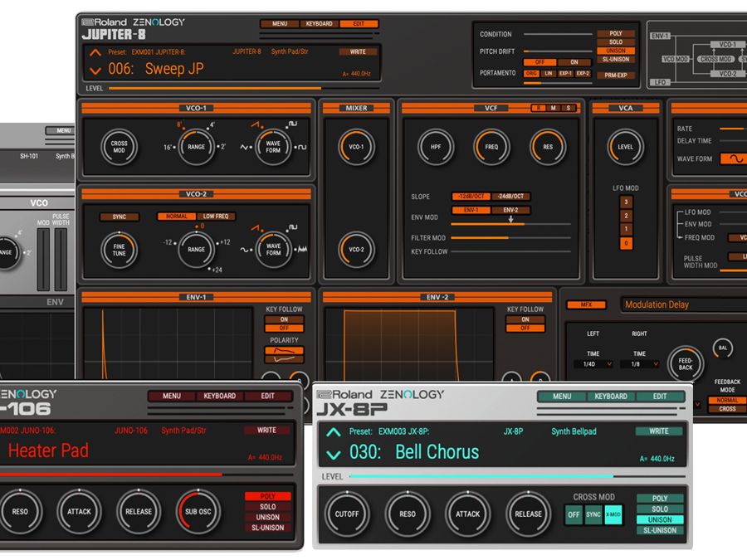The height and width of the screenshot is (560, 747).
Task: Set VCF slope to -24dB/OCT
Action: click(x=510, y=196)
